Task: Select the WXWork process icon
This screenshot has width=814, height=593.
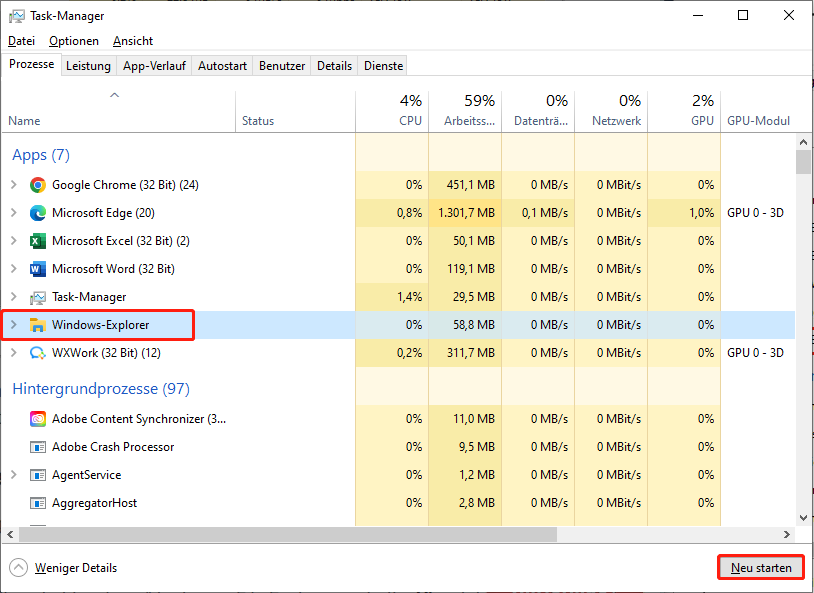Action: tap(37, 353)
